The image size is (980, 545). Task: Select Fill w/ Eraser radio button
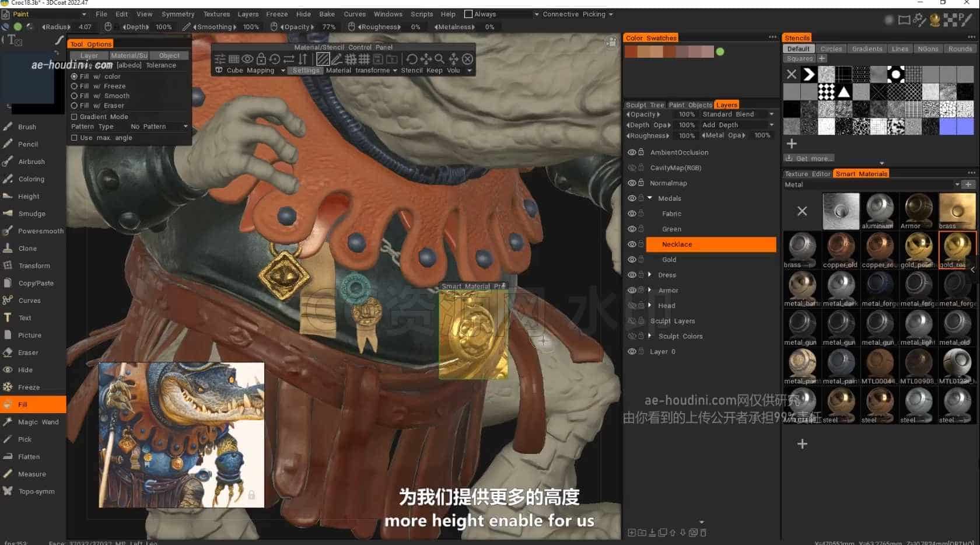74,106
